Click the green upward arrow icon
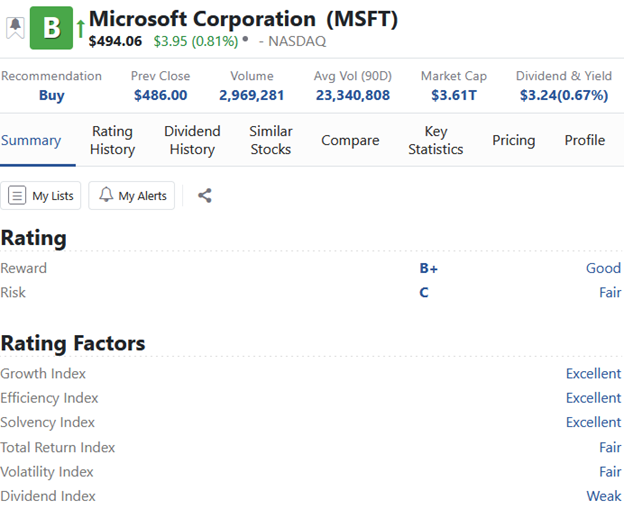624x509 pixels. pos(81,29)
